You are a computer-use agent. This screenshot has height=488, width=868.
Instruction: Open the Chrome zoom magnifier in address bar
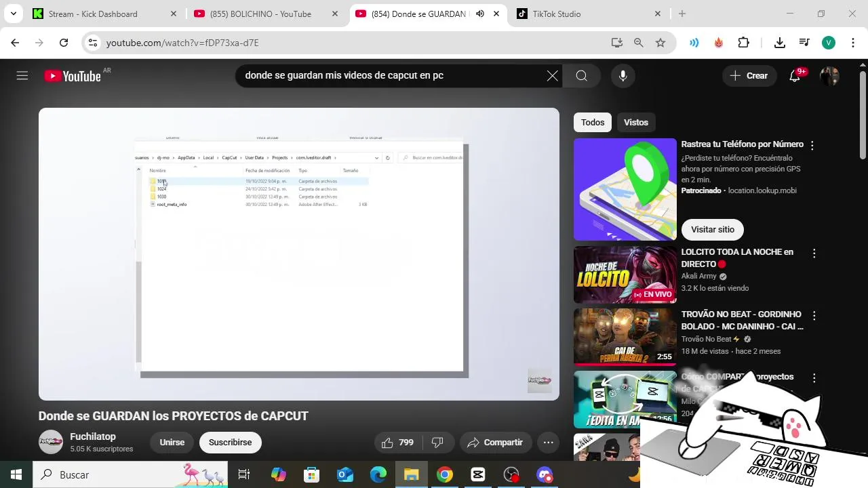point(638,43)
